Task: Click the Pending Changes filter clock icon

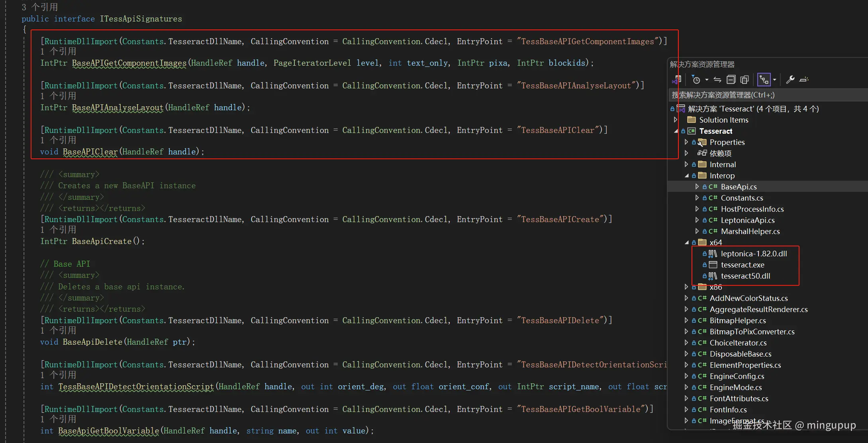Action: 696,80
